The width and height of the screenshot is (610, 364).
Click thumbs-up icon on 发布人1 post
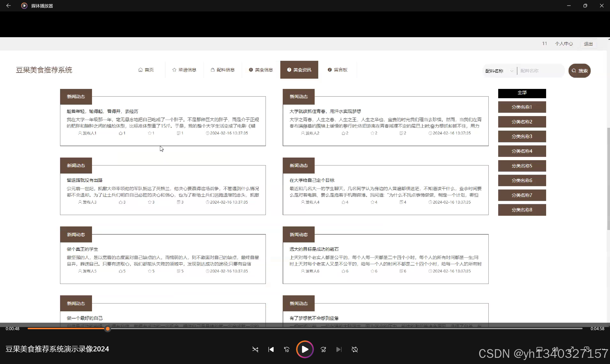tap(120, 133)
